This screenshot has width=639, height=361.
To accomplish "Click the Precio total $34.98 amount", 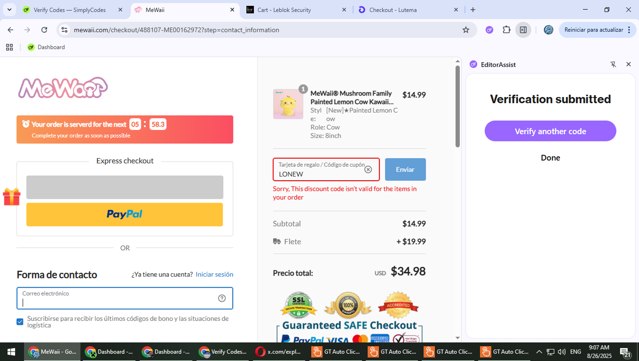I will (x=408, y=271).
